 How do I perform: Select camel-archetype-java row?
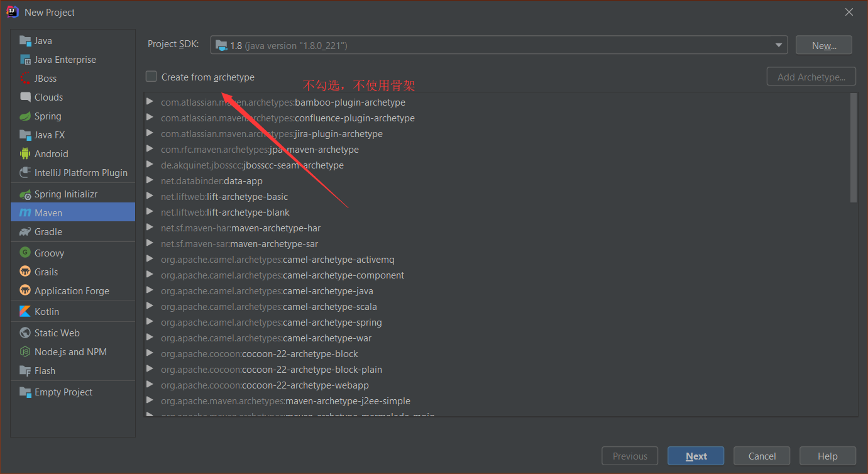(x=497, y=291)
